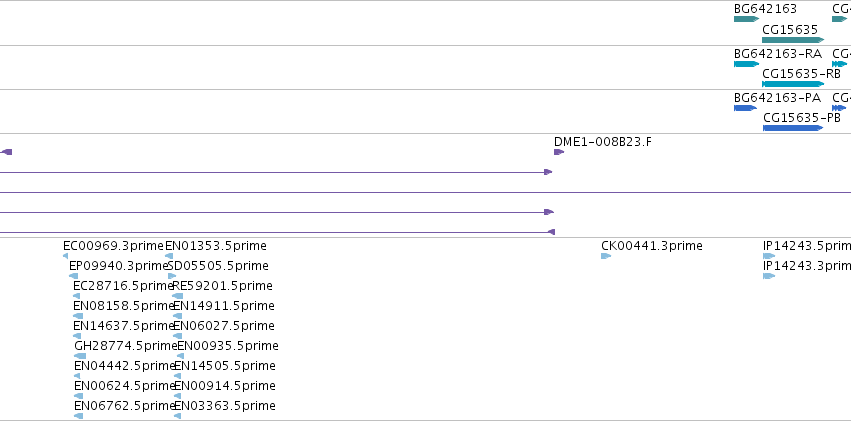Click the EP09940.3prime label
The height and width of the screenshot is (421, 851).
(119, 266)
